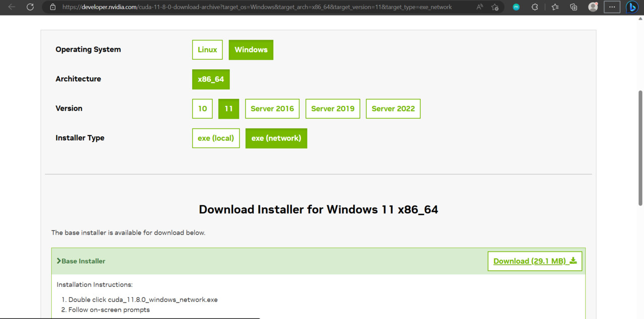Open the Extensions puzzle icon
Viewport: 644px width, 319px height.
[x=535, y=7]
